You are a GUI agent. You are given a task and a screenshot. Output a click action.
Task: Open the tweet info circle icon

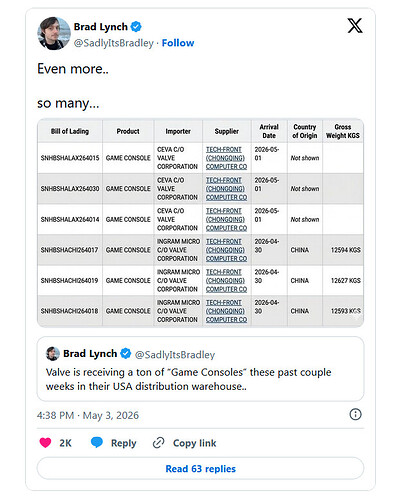pos(355,414)
